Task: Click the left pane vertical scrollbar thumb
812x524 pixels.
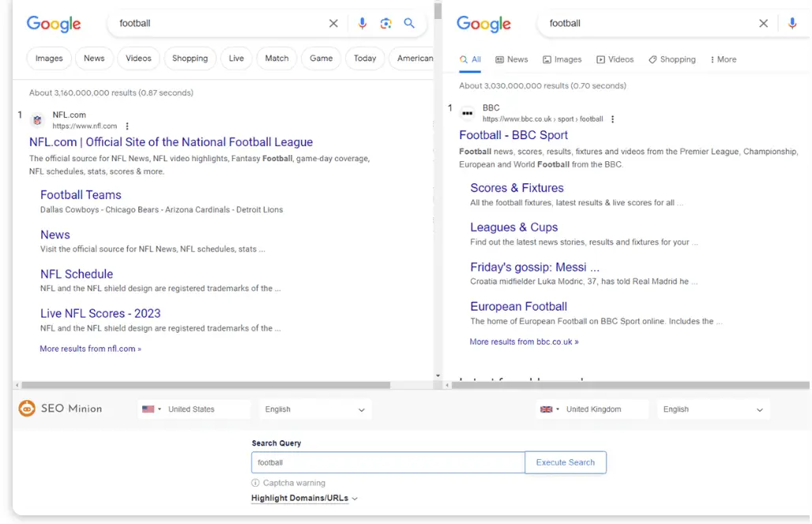Action: 438,10
